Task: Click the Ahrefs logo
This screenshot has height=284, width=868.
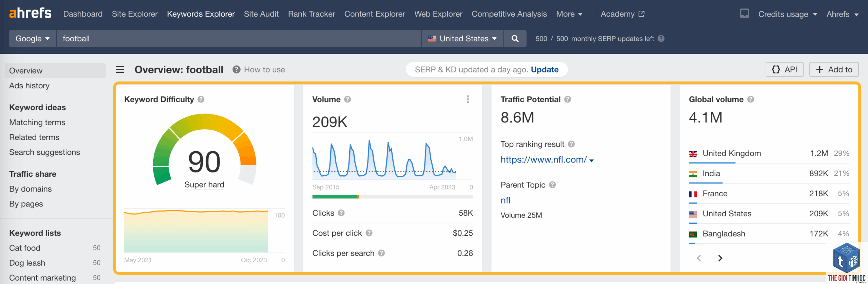Action: point(30,14)
